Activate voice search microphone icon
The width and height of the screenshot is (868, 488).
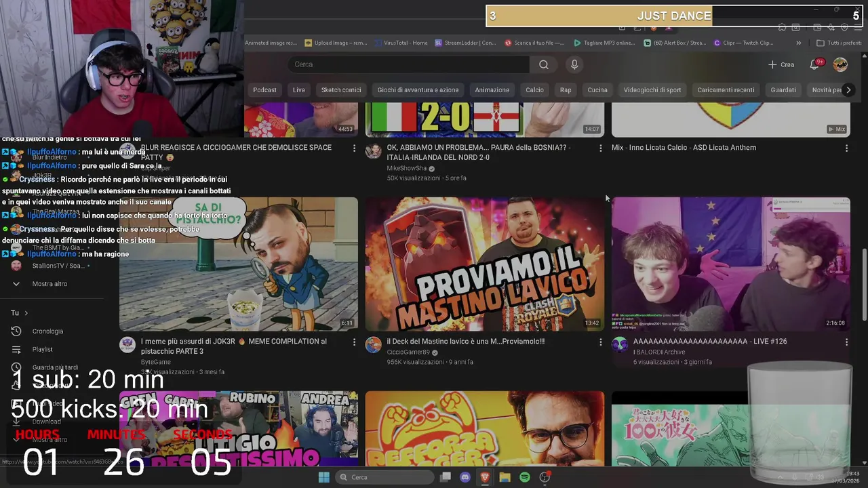(x=574, y=64)
